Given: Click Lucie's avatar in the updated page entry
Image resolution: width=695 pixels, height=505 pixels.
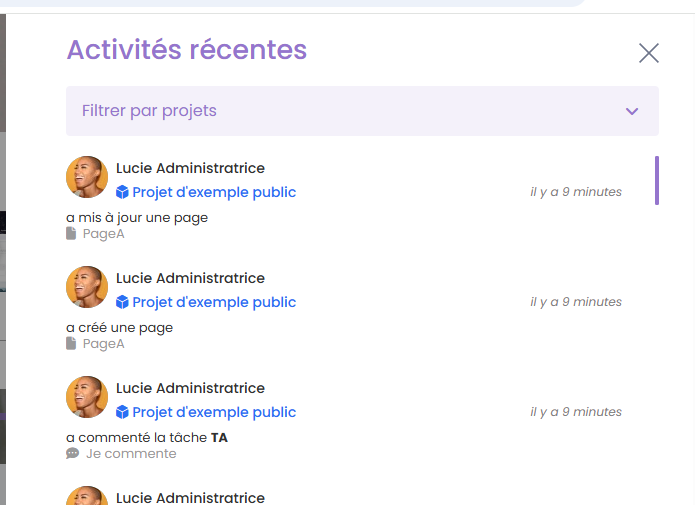Looking at the screenshot, I should tap(87, 177).
